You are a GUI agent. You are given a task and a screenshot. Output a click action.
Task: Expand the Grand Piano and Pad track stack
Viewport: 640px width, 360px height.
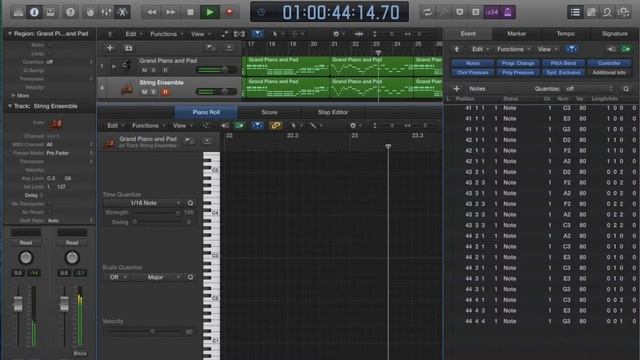click(114, 66)
